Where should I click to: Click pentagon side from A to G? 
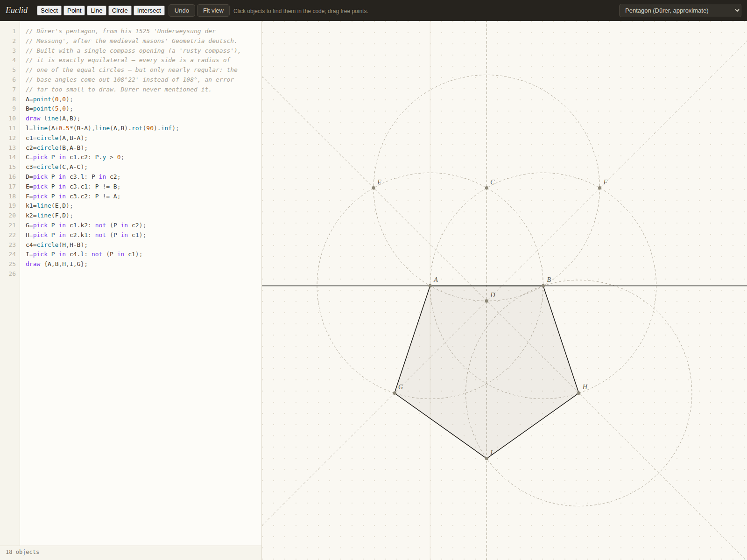(412, 339)
